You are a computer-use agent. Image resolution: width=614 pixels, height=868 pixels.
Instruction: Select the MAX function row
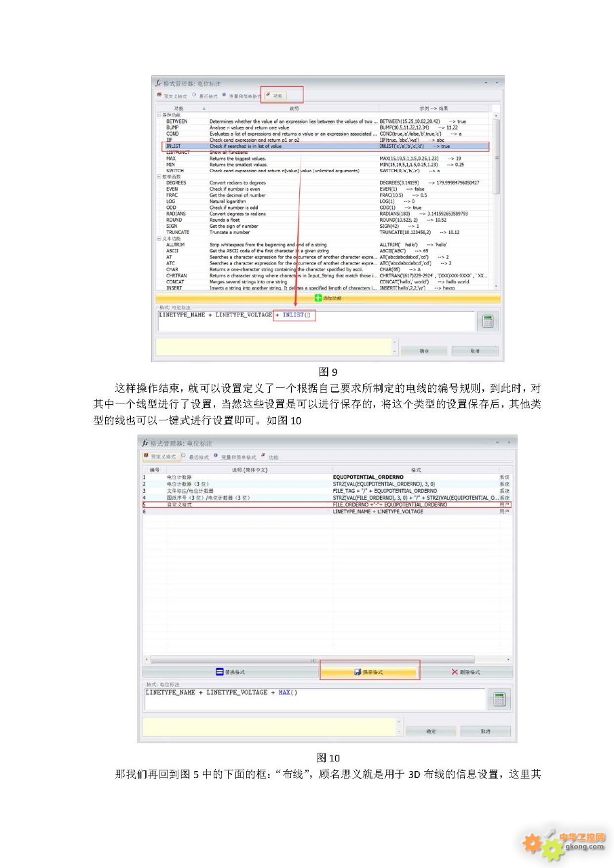[327, 159]
